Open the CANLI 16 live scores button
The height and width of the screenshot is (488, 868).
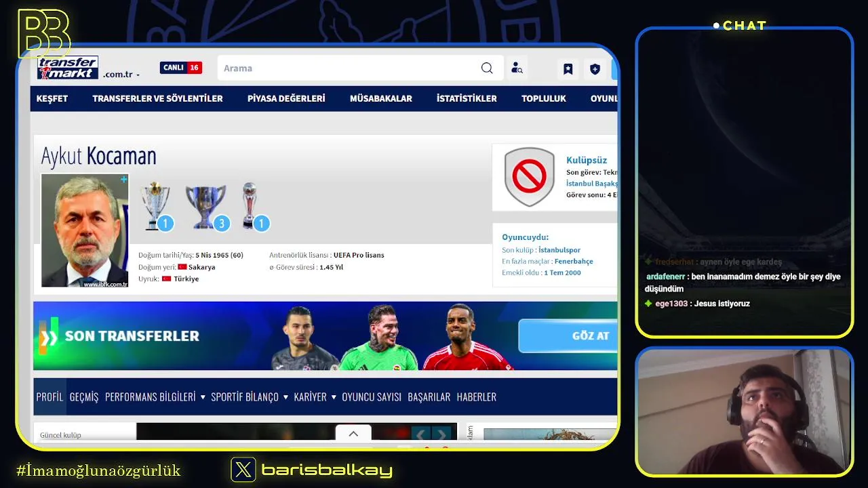tap(181, 68)
